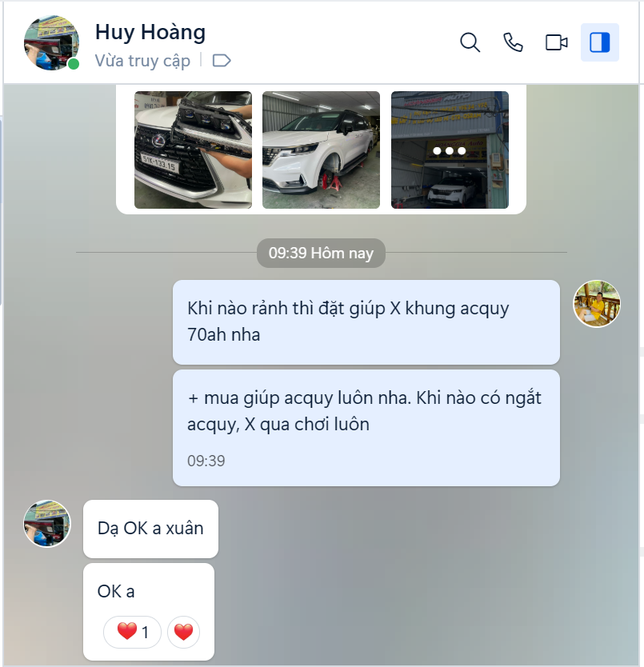Open Huy Hoàng's profile avatar in header

pos(51,42)
